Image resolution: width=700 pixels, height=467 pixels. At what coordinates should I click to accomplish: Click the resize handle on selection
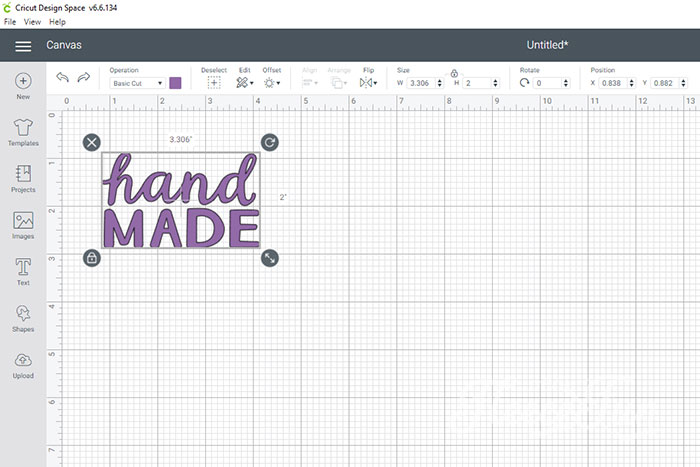[270, 258]
